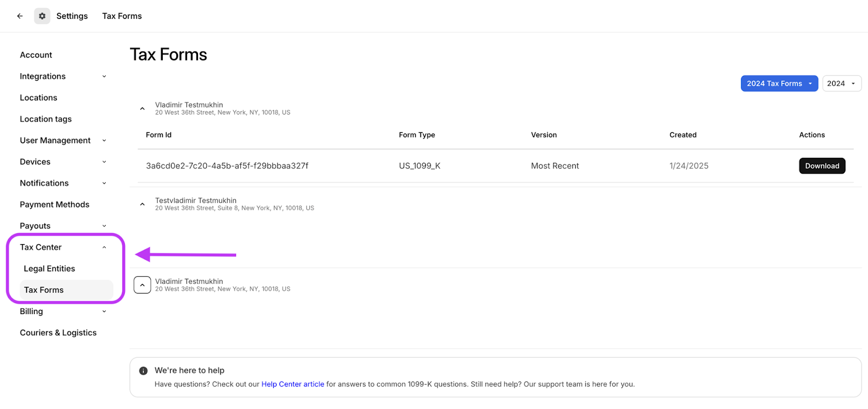
Task: Open the 2024 year selector
Action: [x=841, y=84]
